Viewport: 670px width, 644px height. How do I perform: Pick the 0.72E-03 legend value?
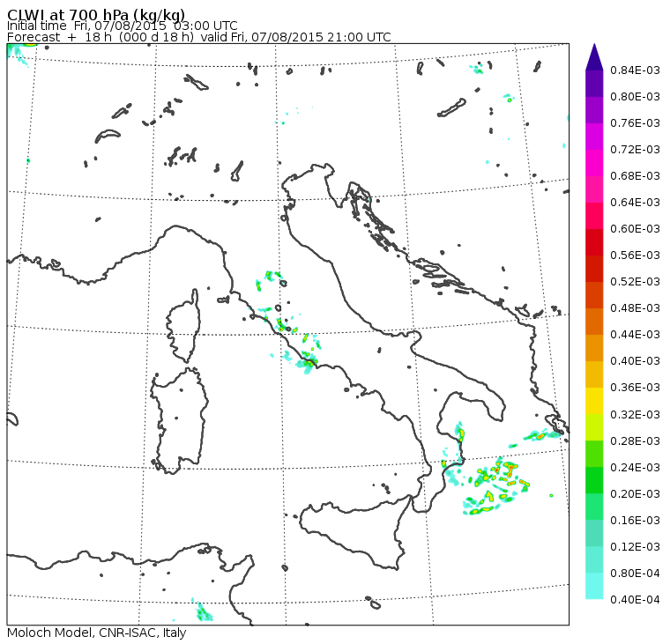click(x=635, y=150)
